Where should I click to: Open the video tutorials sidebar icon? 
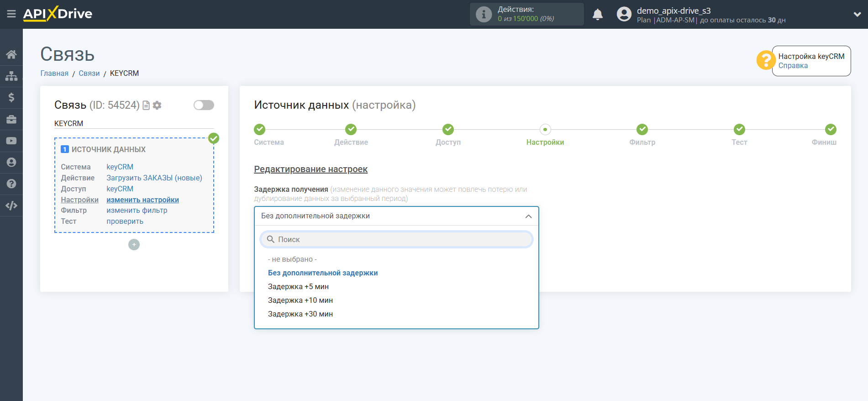pos(11,141)
